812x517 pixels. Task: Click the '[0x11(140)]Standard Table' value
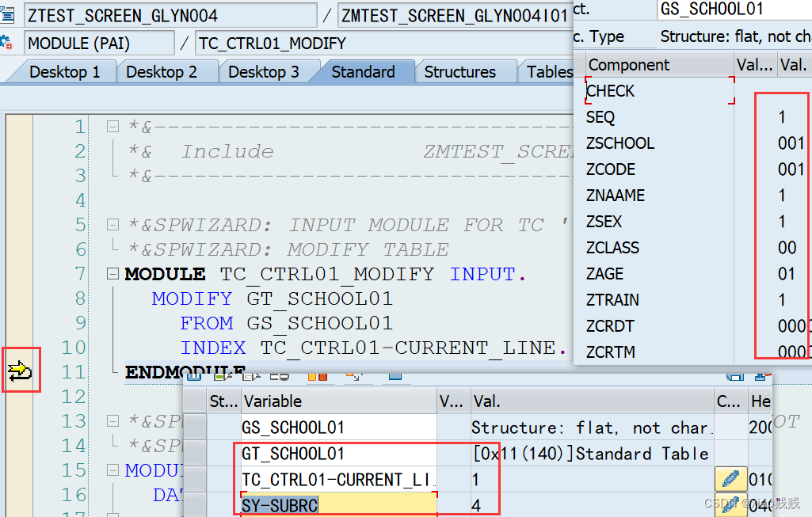[592, 454]
